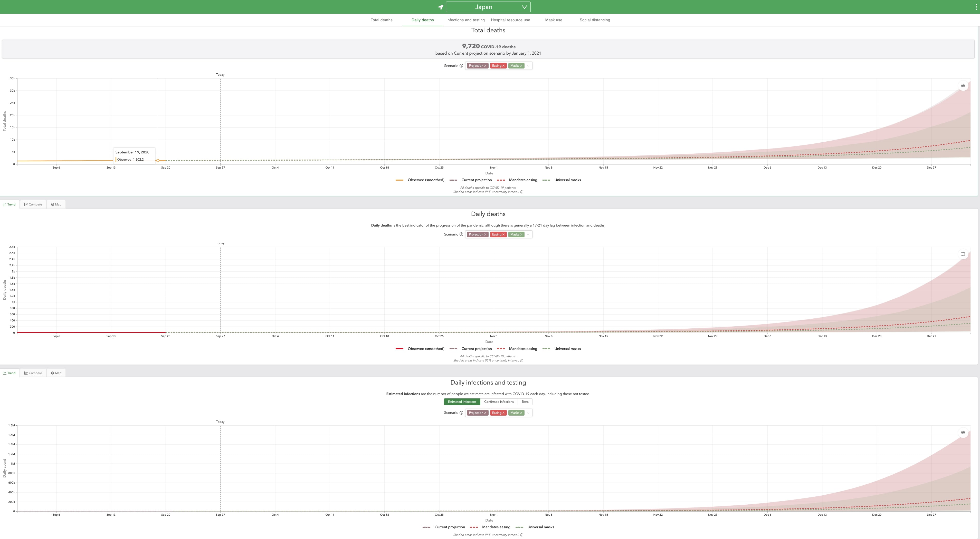The image size is (980, 539).
Task: Open the Daily infections chart hamburger menu
Action: click(x=963, y=433)
